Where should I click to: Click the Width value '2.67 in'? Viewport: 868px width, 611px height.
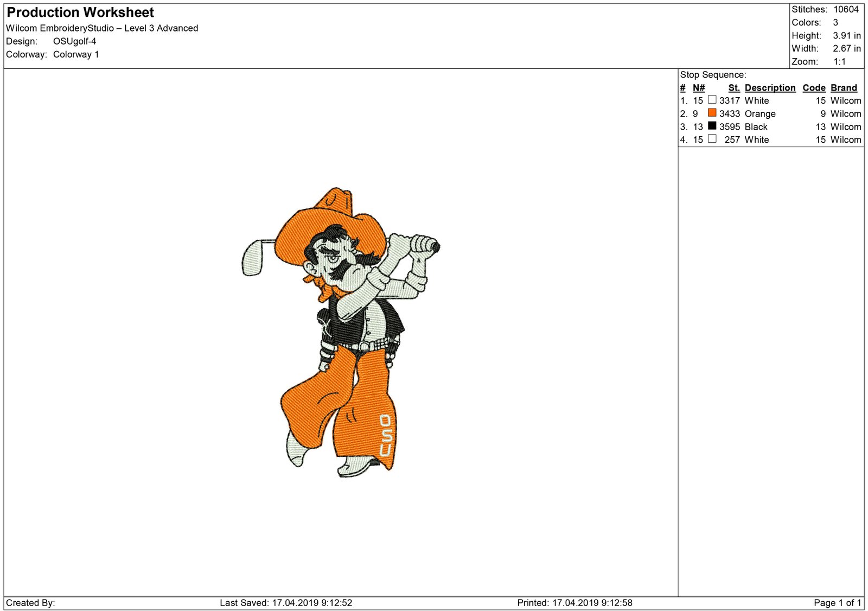847,48
